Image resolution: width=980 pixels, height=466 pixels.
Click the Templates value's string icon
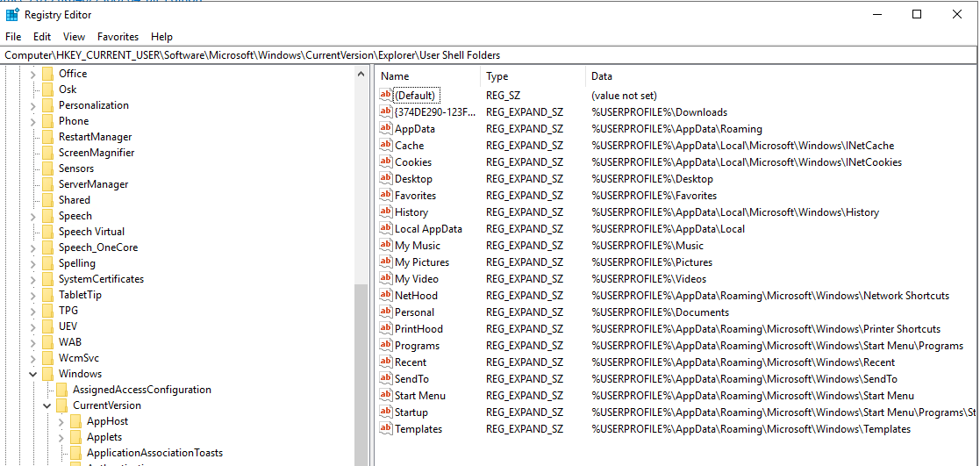tap(386, 429)
